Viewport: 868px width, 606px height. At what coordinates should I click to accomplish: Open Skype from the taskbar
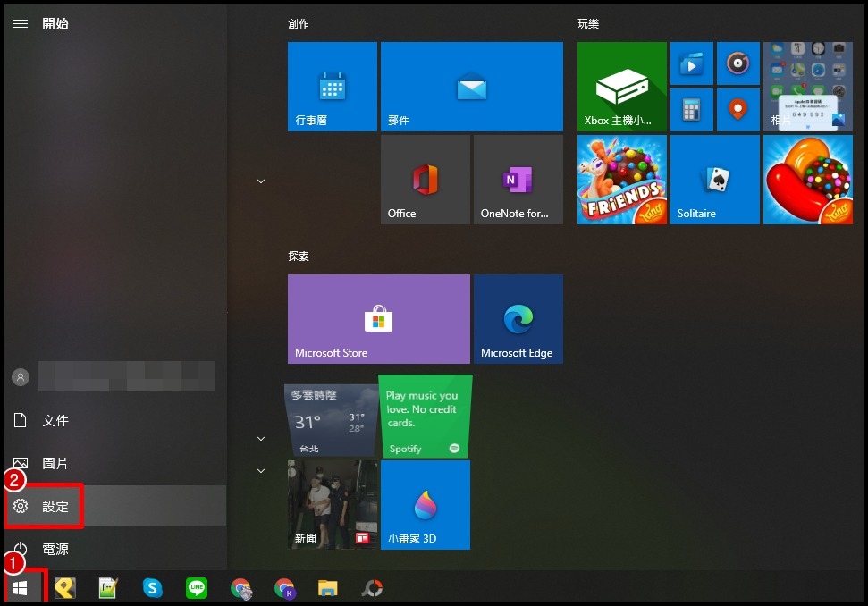152,588
